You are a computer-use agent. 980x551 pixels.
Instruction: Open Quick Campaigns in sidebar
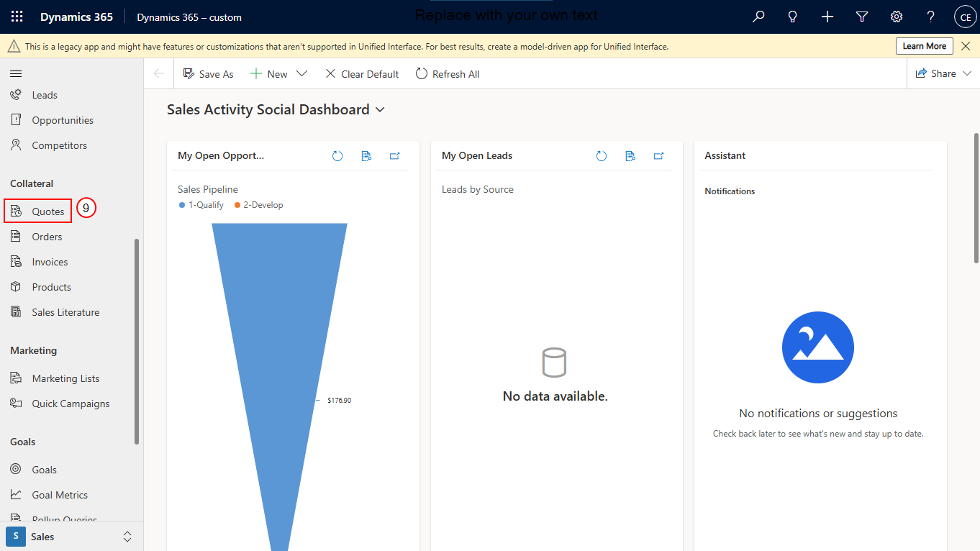(71, 404)
